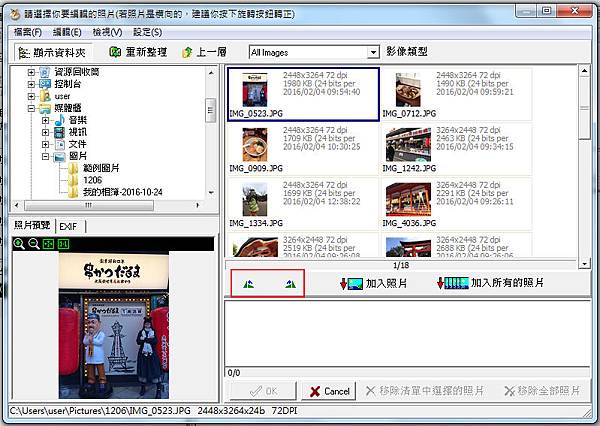This screenshot has height=426, width=600.
Task: Switch to the EXIF tab
Action: pos(68,227)
